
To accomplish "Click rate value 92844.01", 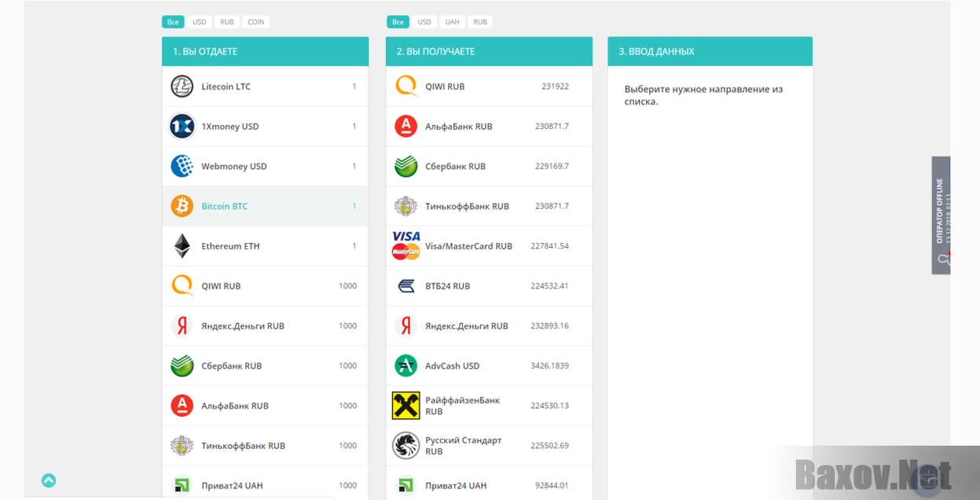I will coord(552,485).
